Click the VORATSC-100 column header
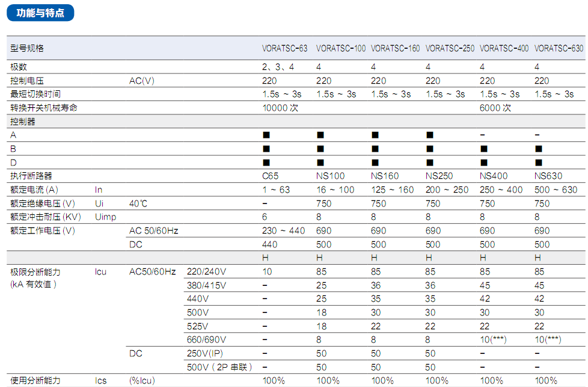This screenshot has width=588, height=387. click(341, 48)
